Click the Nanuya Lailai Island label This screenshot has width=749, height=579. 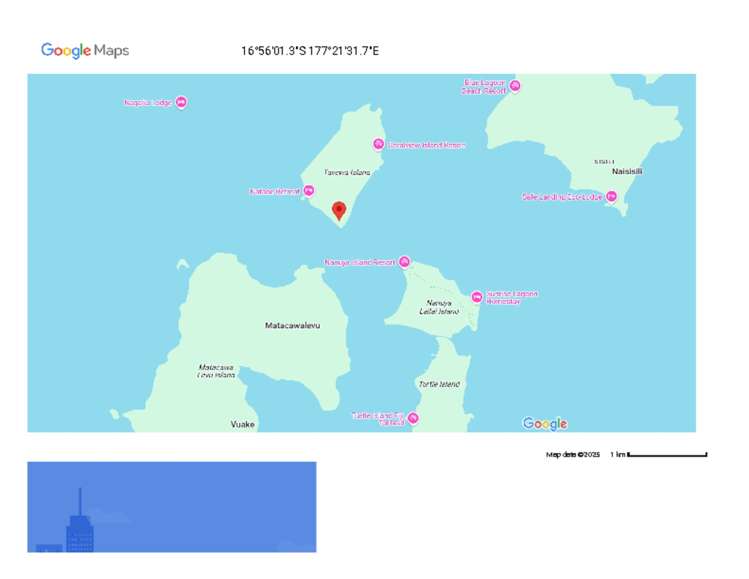(439, 307)
